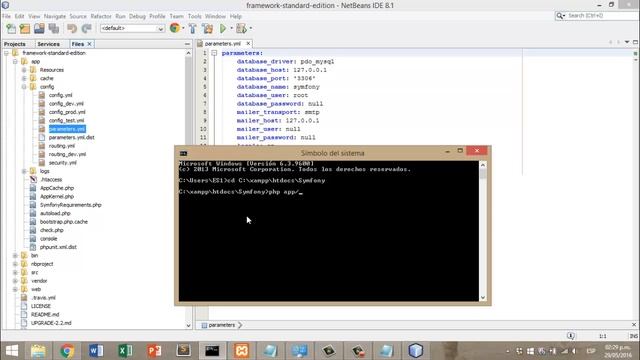640x360 pixels.
Task: Click Files panel scrollbar down arrow
Action: coord(188,326)
